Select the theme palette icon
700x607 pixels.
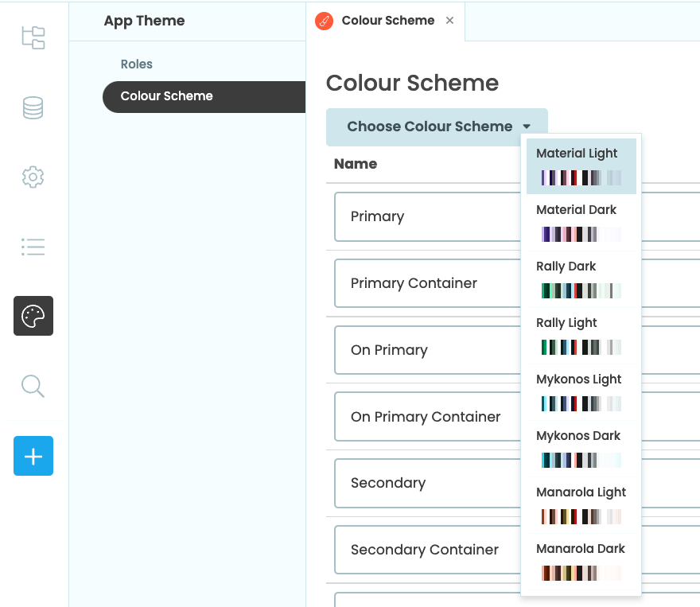[33, 316]
